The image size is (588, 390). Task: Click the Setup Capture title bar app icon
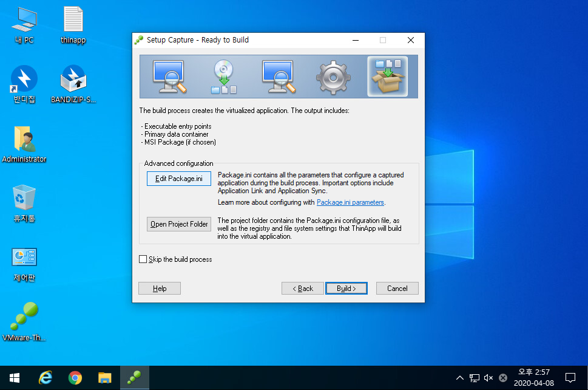point(139,39)
